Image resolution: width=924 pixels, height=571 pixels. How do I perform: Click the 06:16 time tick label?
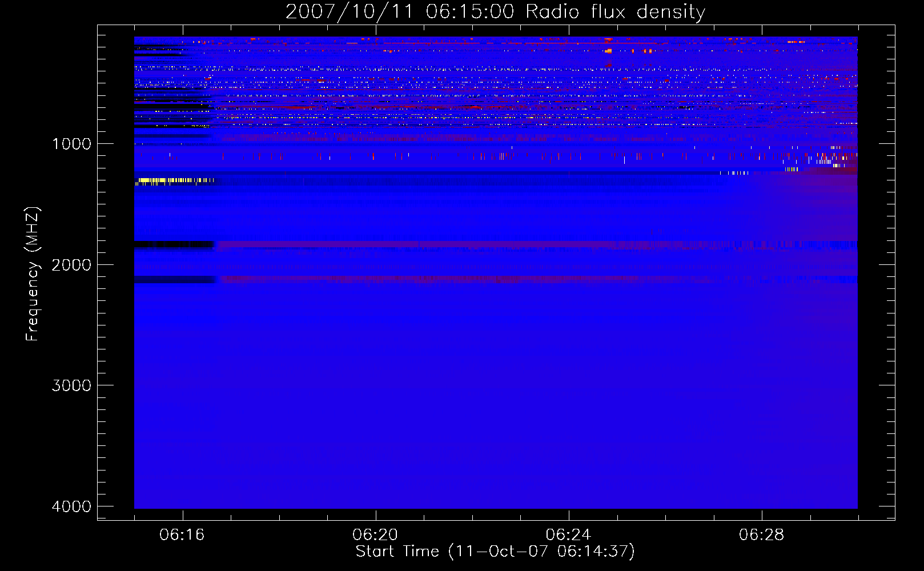coord(182,535)
